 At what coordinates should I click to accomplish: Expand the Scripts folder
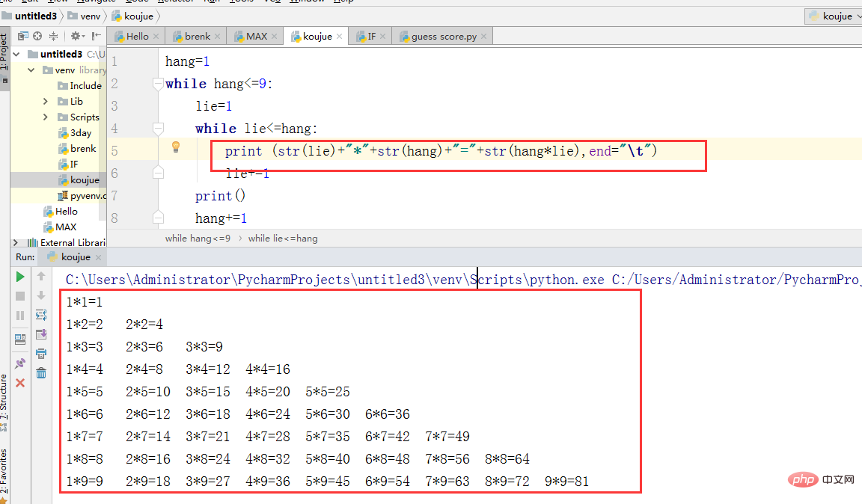point(46,117)
